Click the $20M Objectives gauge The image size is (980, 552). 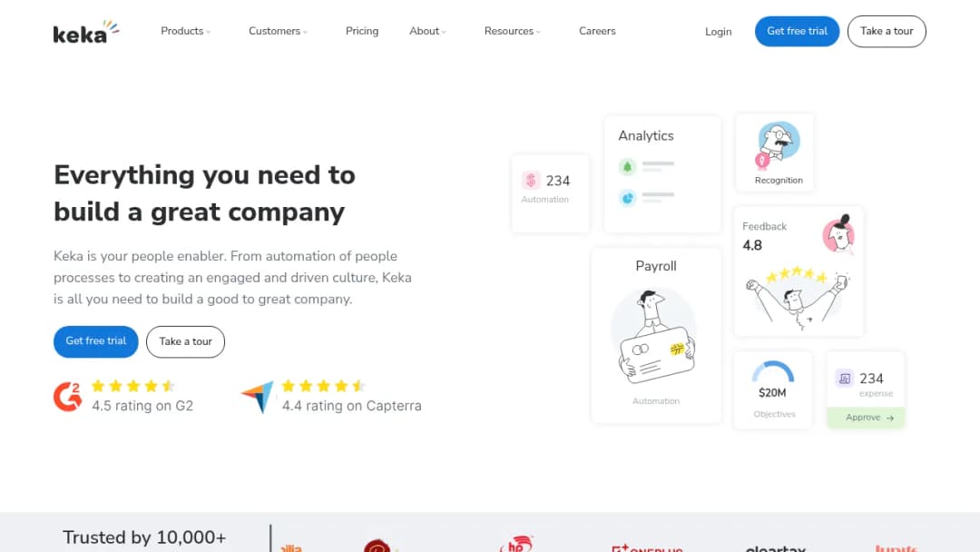pos(772,372)
